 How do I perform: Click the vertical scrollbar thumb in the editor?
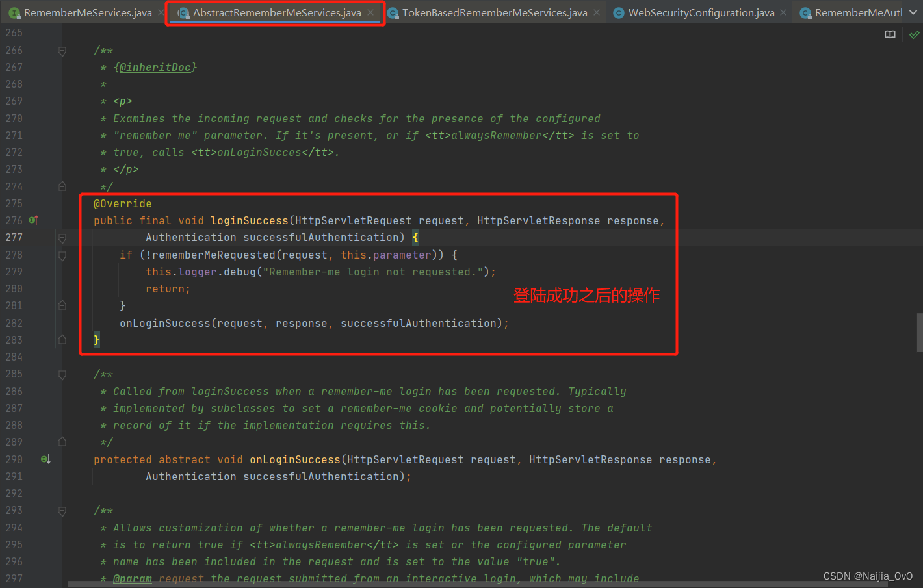[920, 333]
